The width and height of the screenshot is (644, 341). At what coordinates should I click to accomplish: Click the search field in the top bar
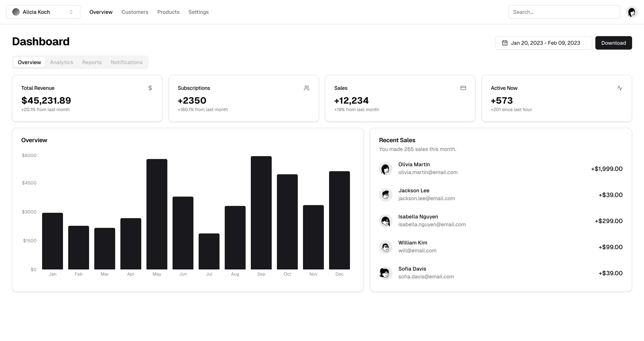click(564, 12)
